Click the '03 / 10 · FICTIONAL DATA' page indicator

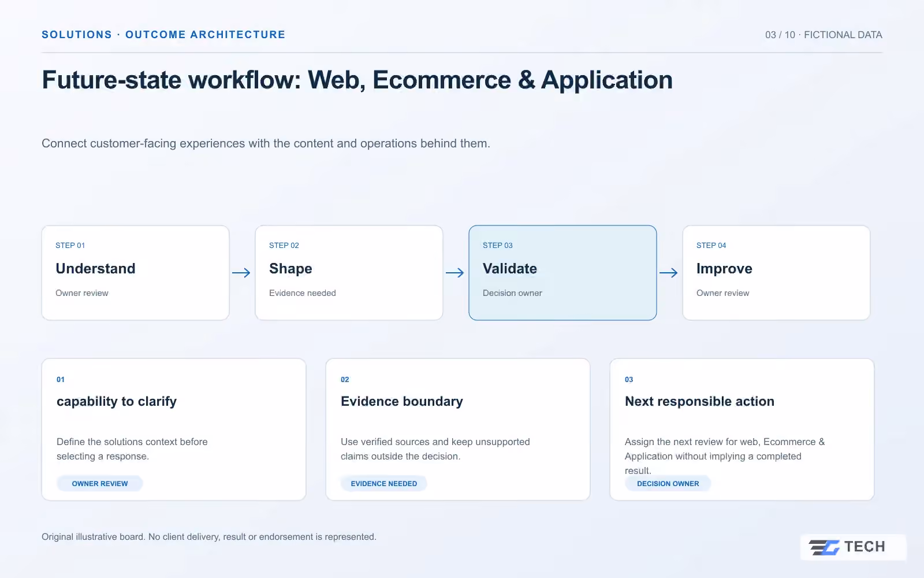tap(824, 35)
